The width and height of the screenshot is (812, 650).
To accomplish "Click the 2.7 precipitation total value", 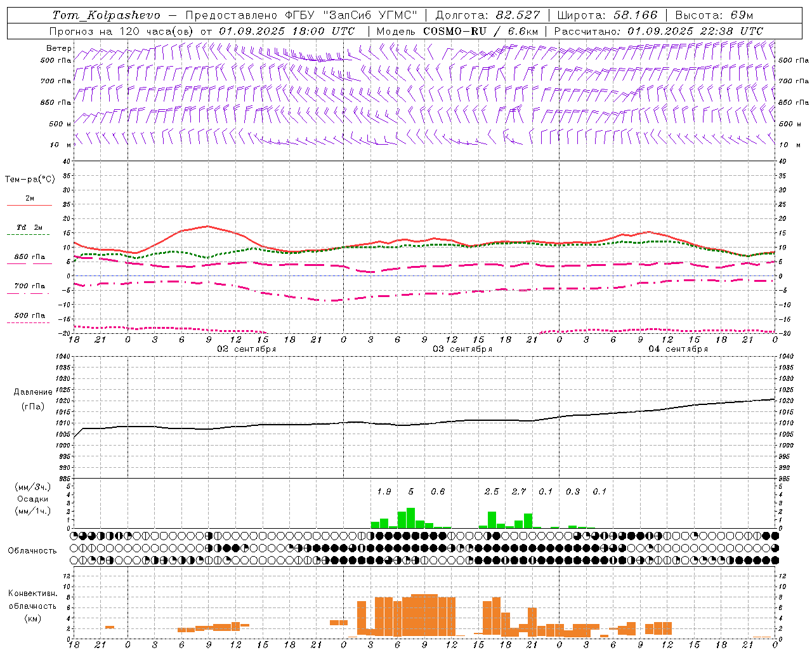I will 519,492.
